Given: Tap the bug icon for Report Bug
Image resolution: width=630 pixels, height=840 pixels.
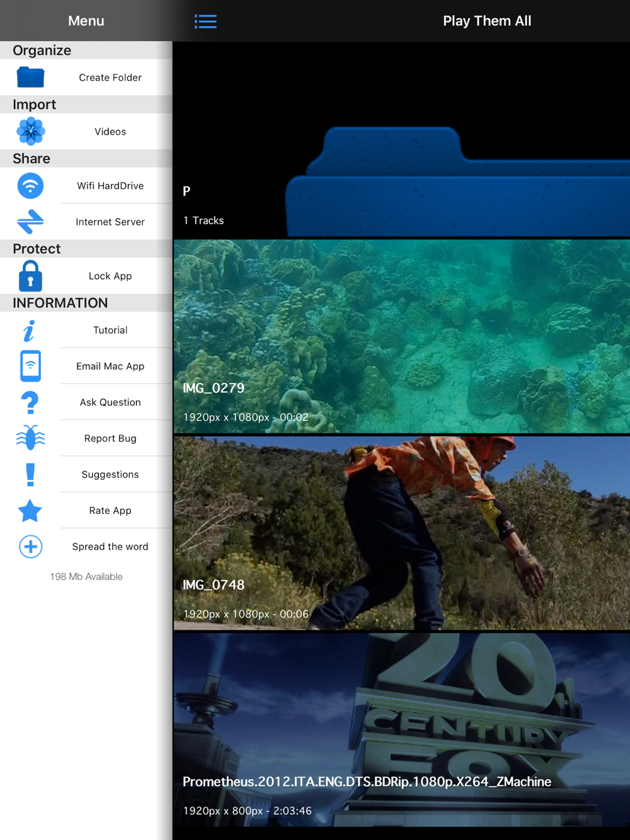Looking at the screenshot, I should click(x=30, y=438).
